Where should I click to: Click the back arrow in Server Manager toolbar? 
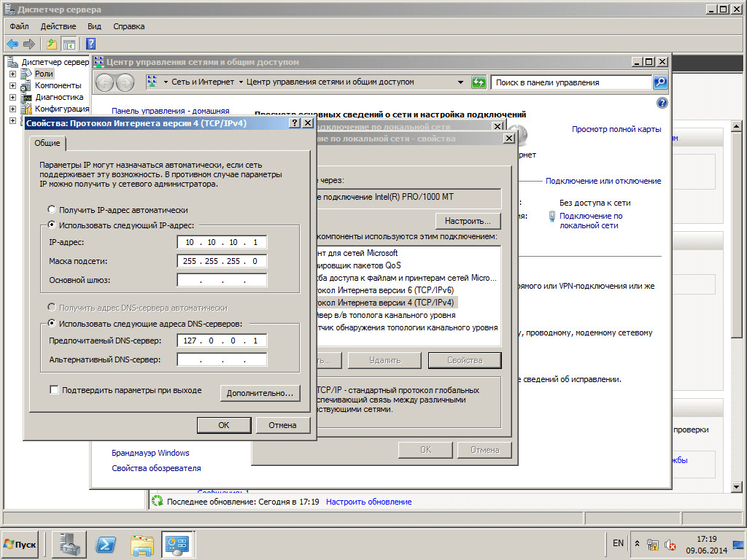[12, 44]
